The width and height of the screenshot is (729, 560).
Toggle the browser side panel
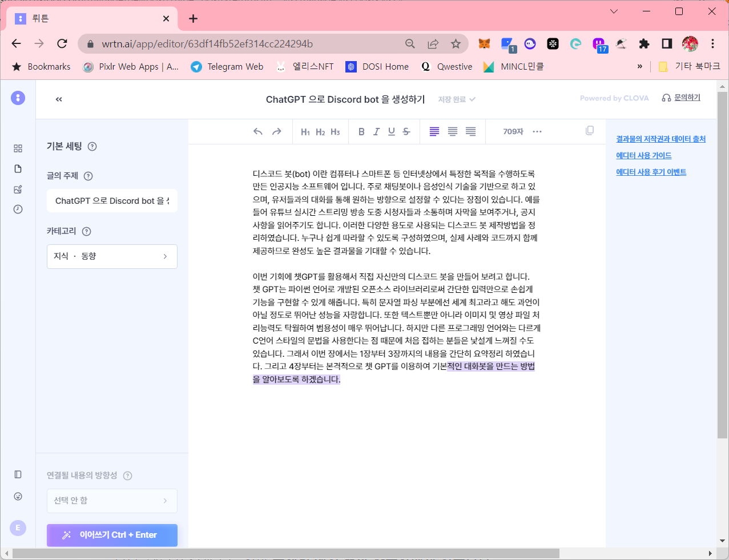pos(667,44)
